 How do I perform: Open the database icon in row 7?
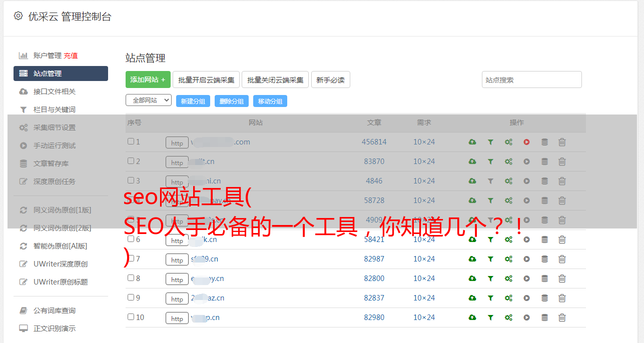(x=544, y=259)
